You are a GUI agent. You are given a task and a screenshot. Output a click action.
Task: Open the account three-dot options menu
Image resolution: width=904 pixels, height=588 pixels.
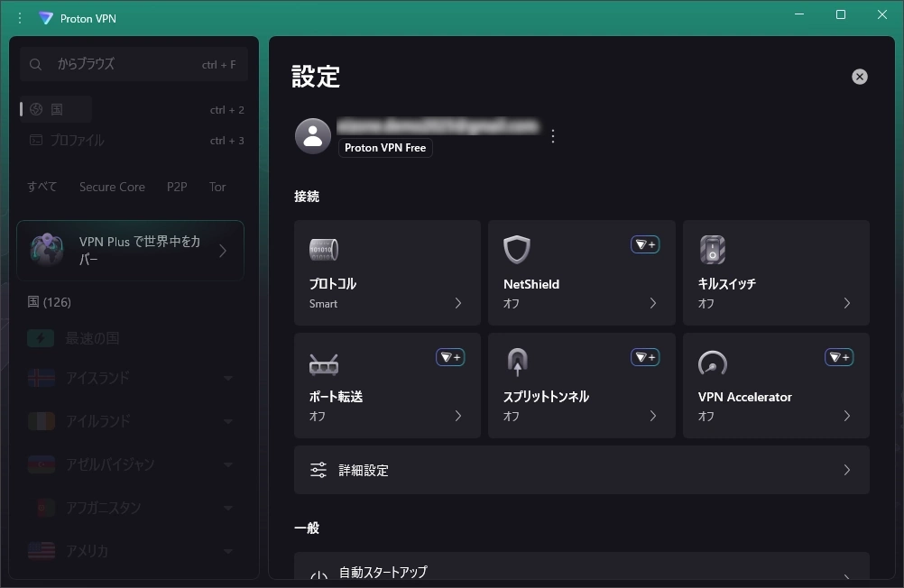(x=553, y=136)
